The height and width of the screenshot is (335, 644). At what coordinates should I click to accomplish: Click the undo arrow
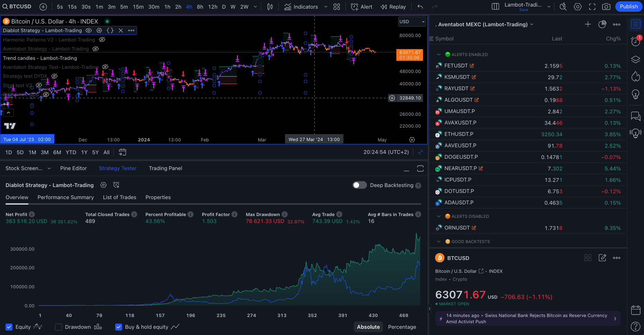click(x=420, y=7)
